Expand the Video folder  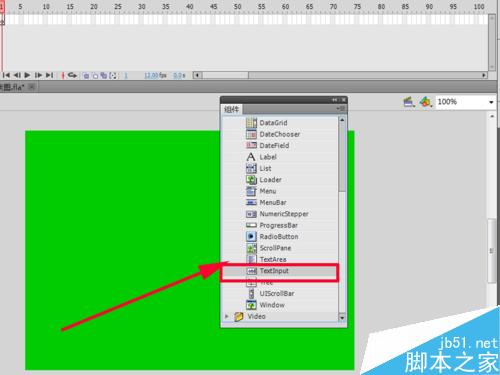(227, 316)
